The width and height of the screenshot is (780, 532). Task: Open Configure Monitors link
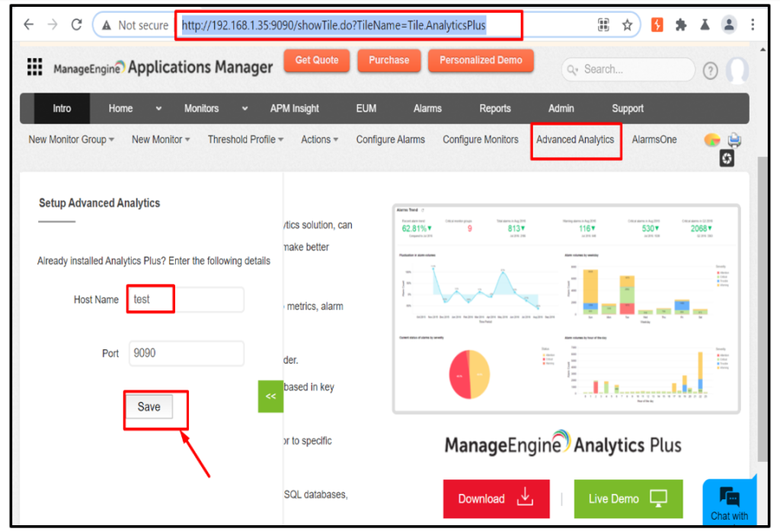(x=481, y=140)
